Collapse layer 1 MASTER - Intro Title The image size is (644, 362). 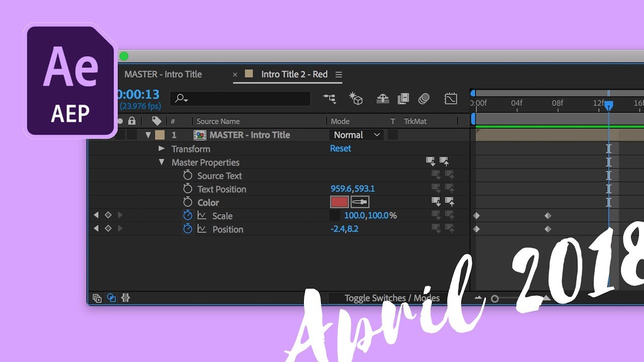(148, 135)
